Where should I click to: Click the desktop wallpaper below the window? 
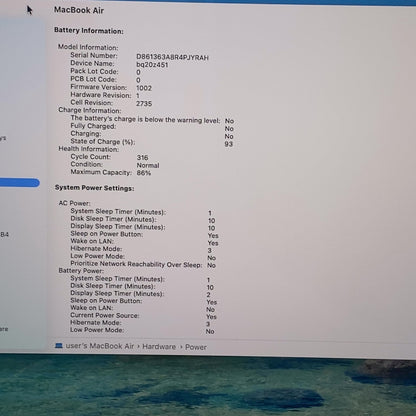pyautogui.click(x=208, y=387)
